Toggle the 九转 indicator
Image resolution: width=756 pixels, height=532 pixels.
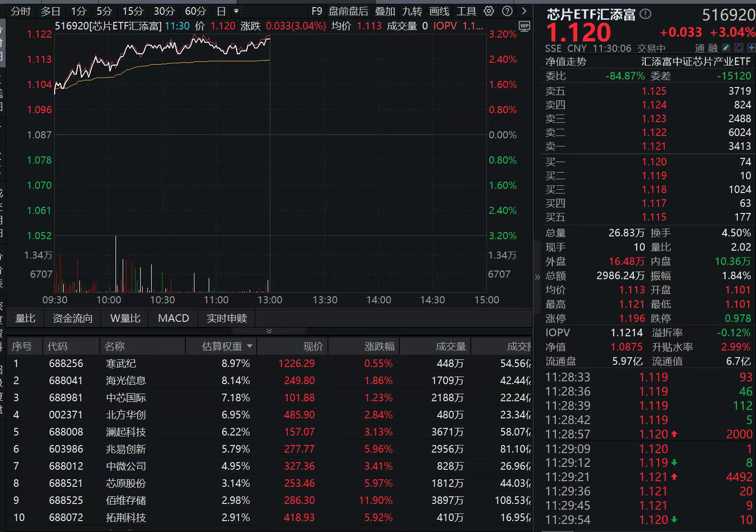412,11
